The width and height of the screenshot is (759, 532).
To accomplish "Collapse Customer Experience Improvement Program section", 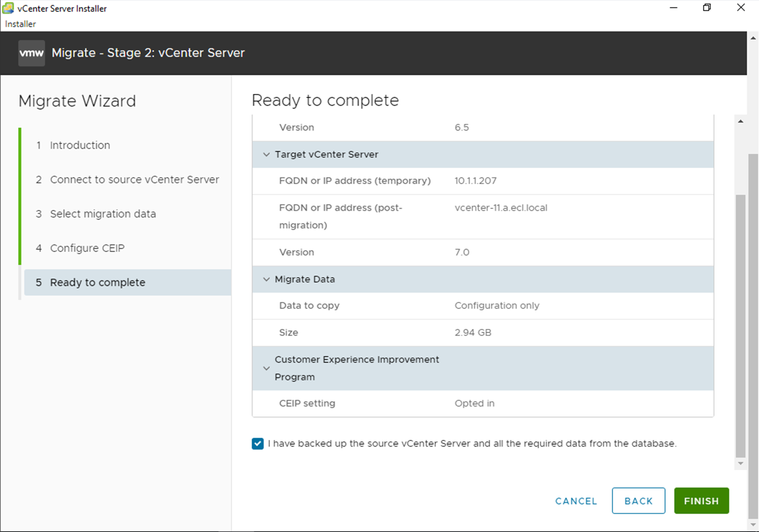I will [x=266, y=368].
